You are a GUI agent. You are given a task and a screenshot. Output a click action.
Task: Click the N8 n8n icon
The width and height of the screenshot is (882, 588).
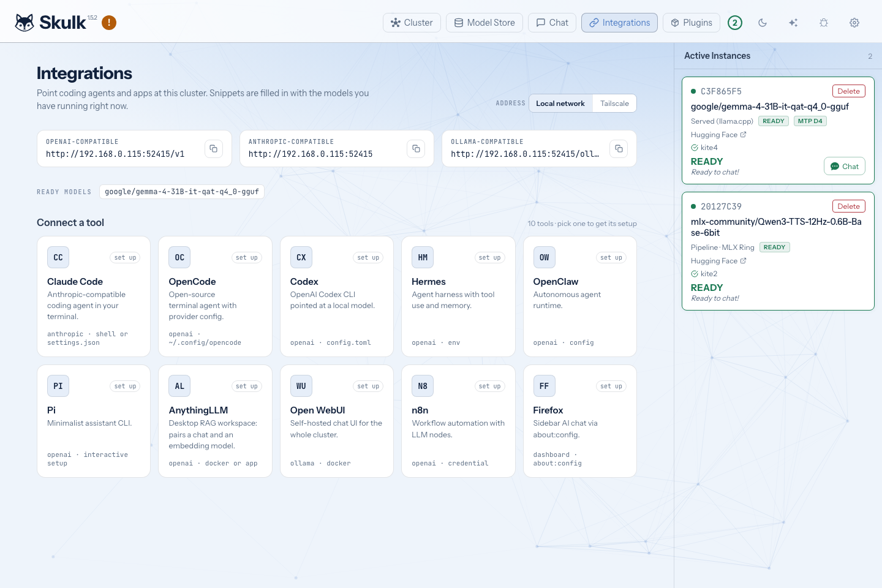coord(423,386)
